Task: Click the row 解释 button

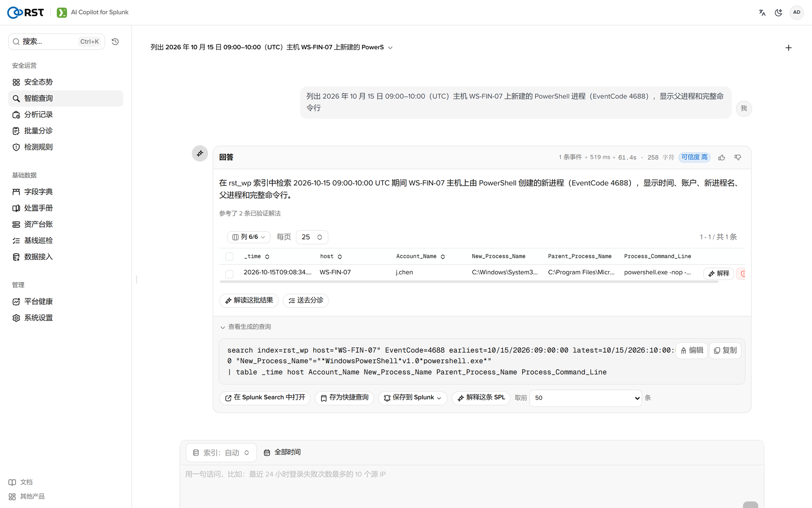Action: point(718,273)
